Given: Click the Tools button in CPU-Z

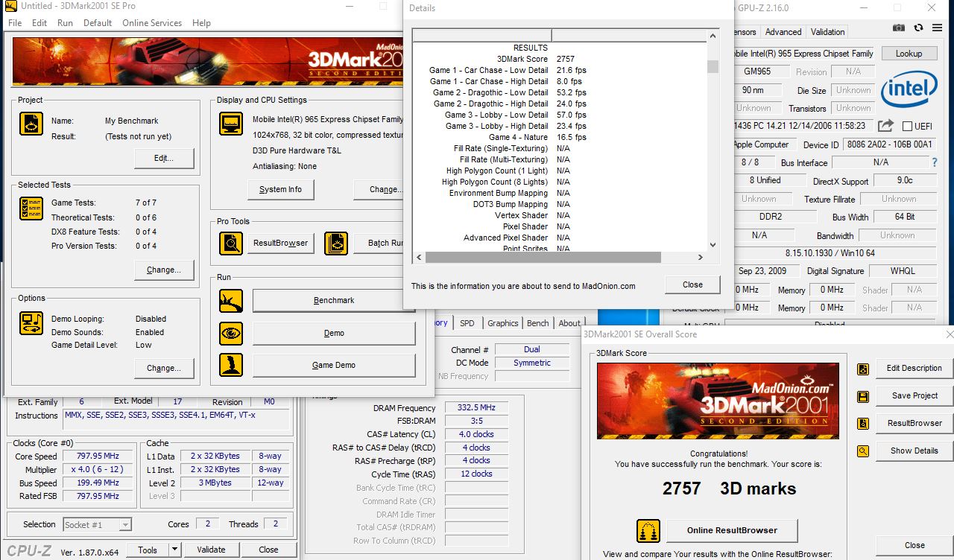Looking at the screenshot, I should (x=148, y=550).
